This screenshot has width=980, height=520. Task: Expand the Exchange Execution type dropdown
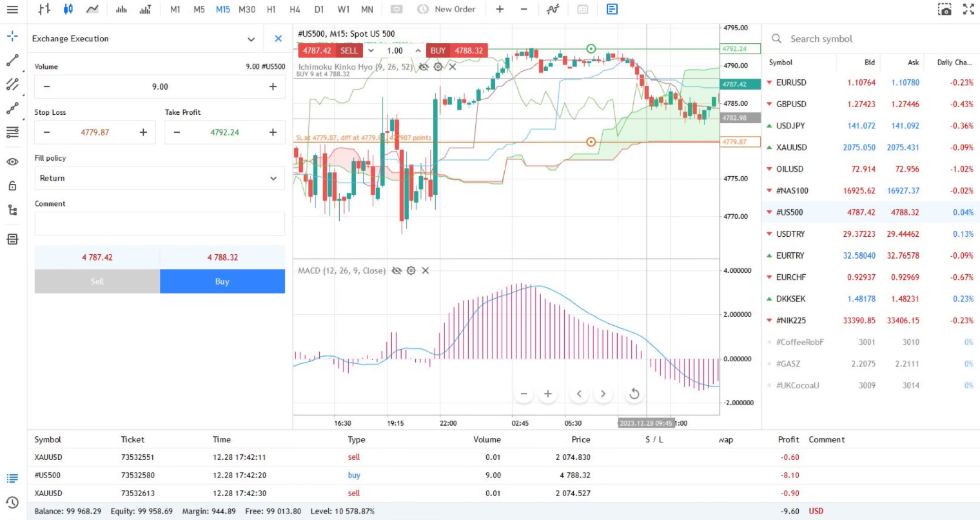[252, 39]
